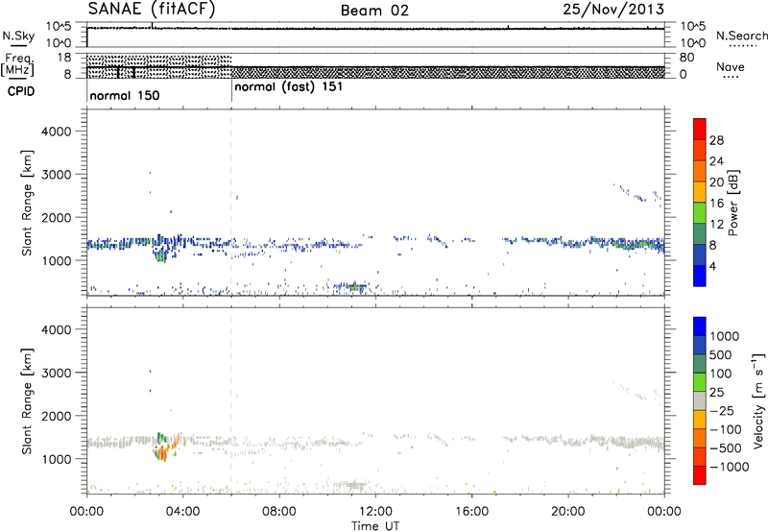The width and height of the screenshot is (768, 532).
Task: Click the 4000 tick on the power panel
Action: (x=56, y=132)
